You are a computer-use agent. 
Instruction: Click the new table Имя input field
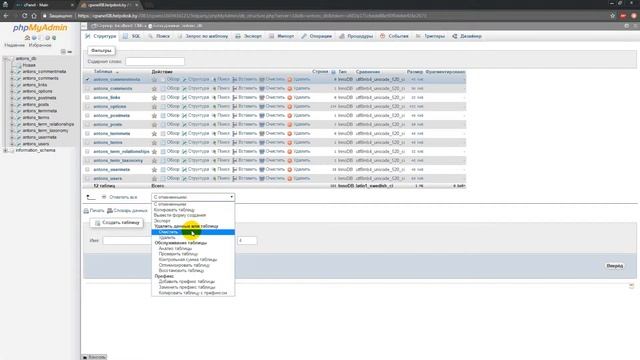127,240
